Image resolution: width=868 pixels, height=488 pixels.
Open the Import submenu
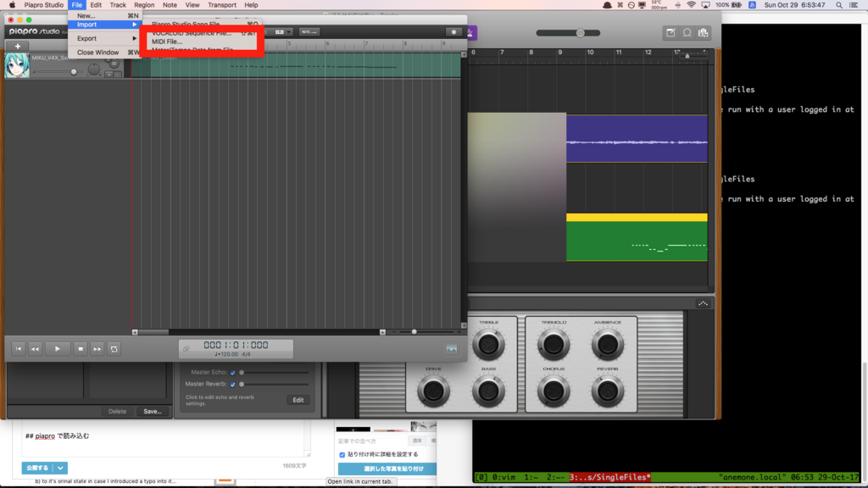pos(104,25)
